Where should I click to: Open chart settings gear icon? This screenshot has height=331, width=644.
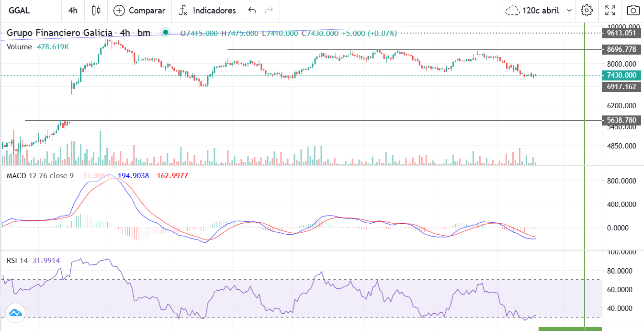(x=587, y=11)
